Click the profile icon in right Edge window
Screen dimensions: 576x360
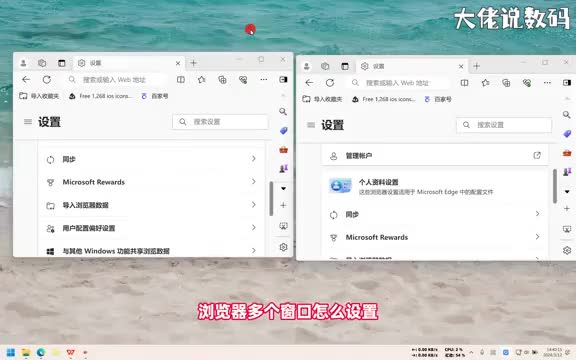307,66
